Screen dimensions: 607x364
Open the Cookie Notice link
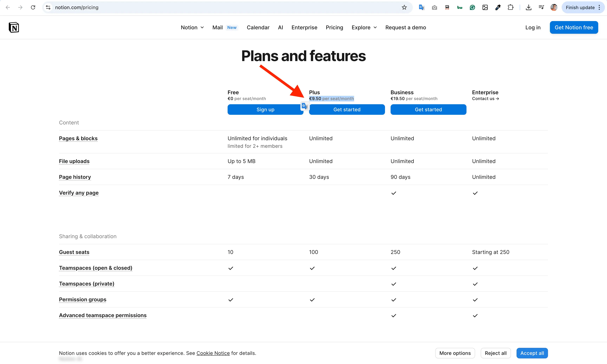pyautogui.click(x=213, y=353)
